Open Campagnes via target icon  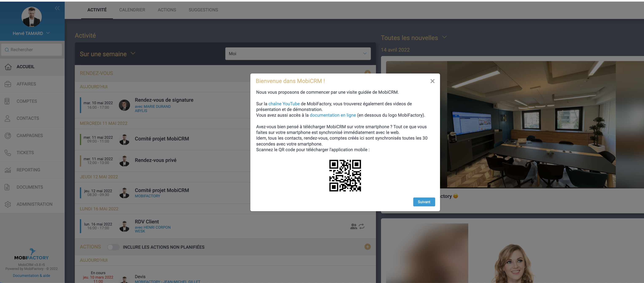click(8, 135)
